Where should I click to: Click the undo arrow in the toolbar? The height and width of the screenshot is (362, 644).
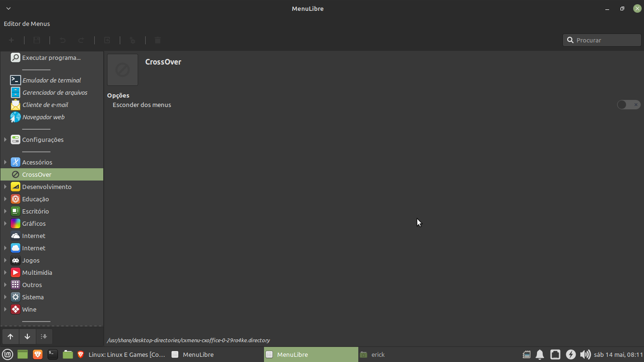click(62, 41)
